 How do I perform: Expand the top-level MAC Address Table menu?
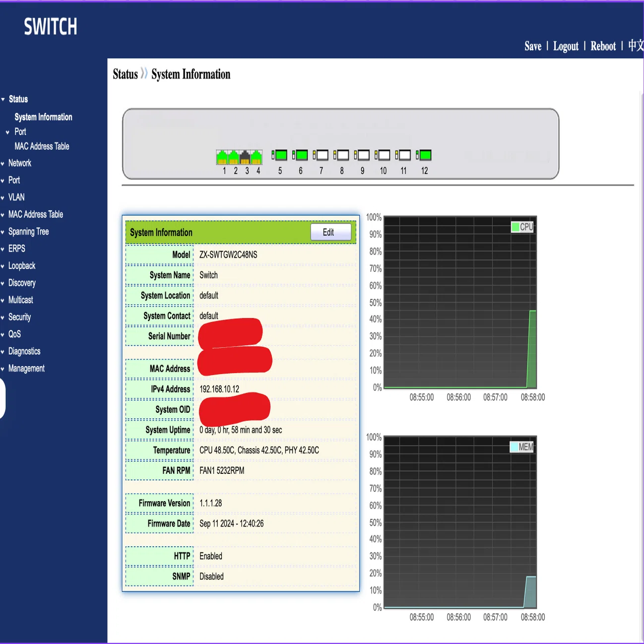[x=35, y=214]
